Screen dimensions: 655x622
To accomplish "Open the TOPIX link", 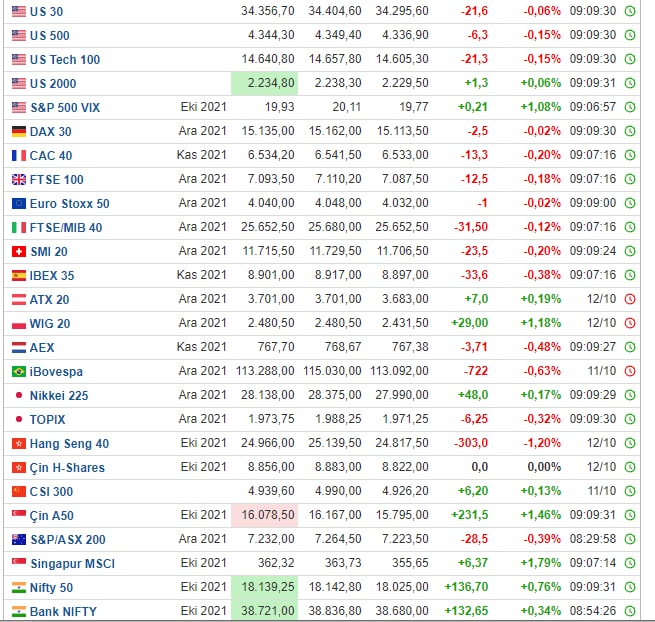I will 48,420.
